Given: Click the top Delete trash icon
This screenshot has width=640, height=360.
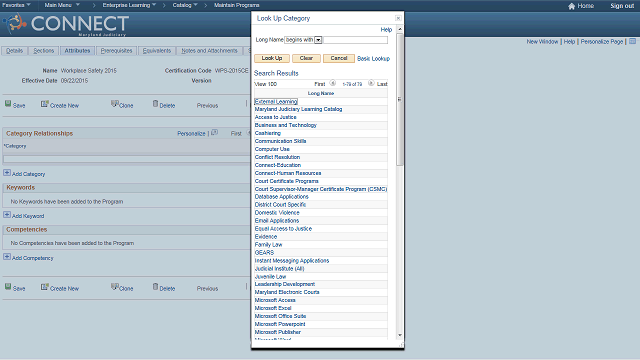Looking at the screenshot, I should point(156,104).
